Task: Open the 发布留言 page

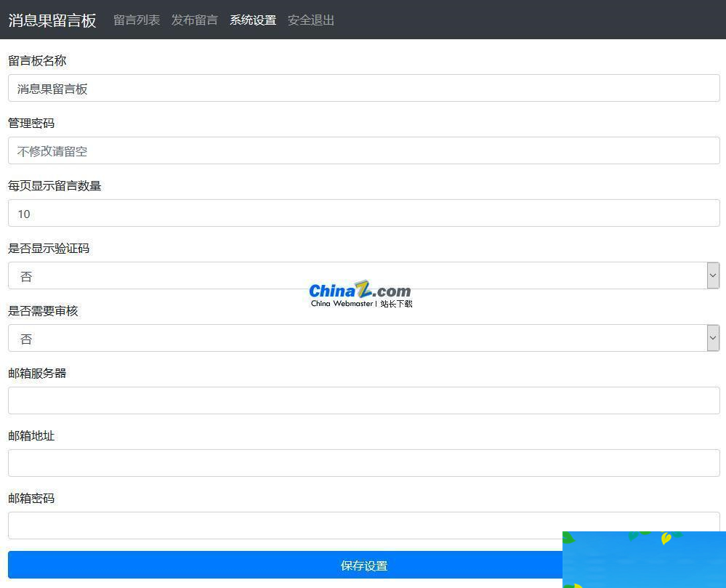Action: (x=194, y=20)
